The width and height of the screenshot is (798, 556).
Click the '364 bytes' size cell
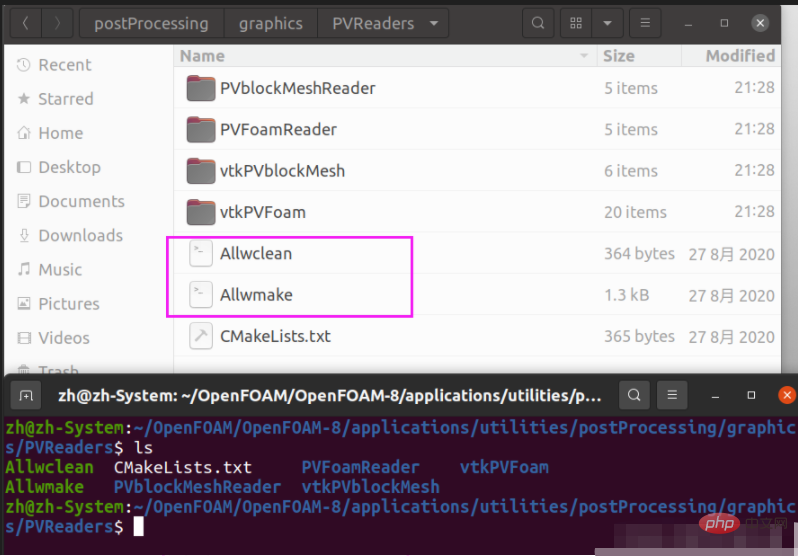pos(639,254)
